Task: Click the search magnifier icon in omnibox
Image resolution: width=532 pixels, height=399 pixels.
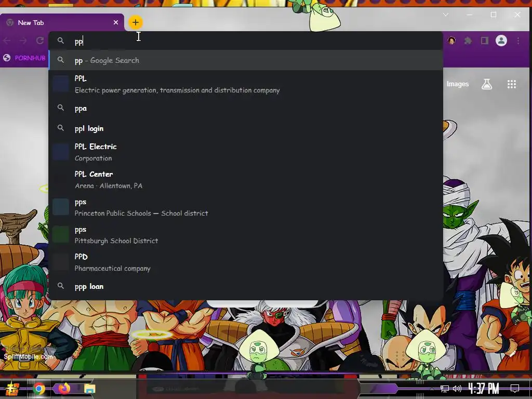Action: [x=61, y=41]
